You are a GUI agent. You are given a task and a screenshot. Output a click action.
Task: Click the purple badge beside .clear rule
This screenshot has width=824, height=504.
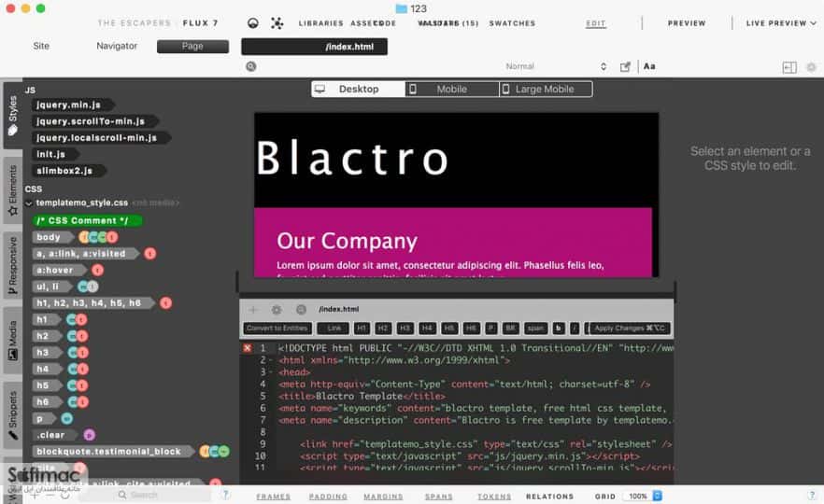click(90, 435)
